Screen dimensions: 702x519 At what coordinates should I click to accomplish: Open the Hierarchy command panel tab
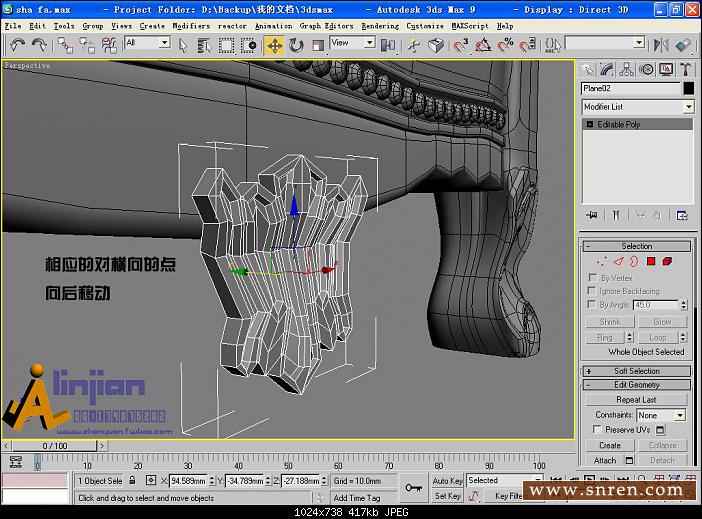pyautogui.click(x=627, y=69)
